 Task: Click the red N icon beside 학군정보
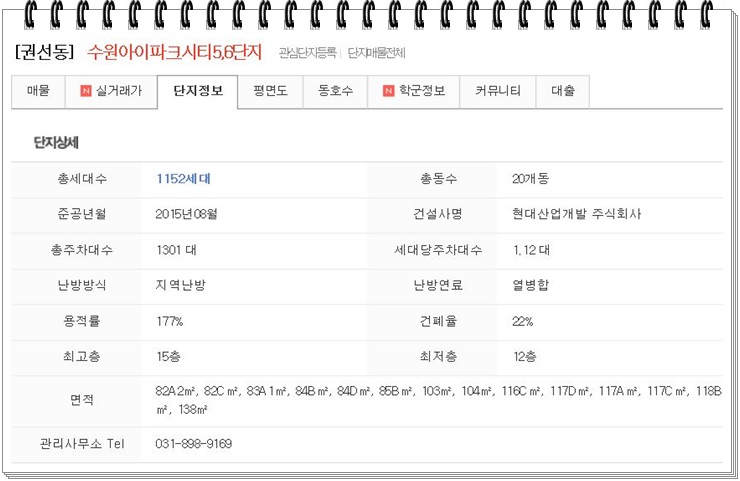click(x=388, y=91)
